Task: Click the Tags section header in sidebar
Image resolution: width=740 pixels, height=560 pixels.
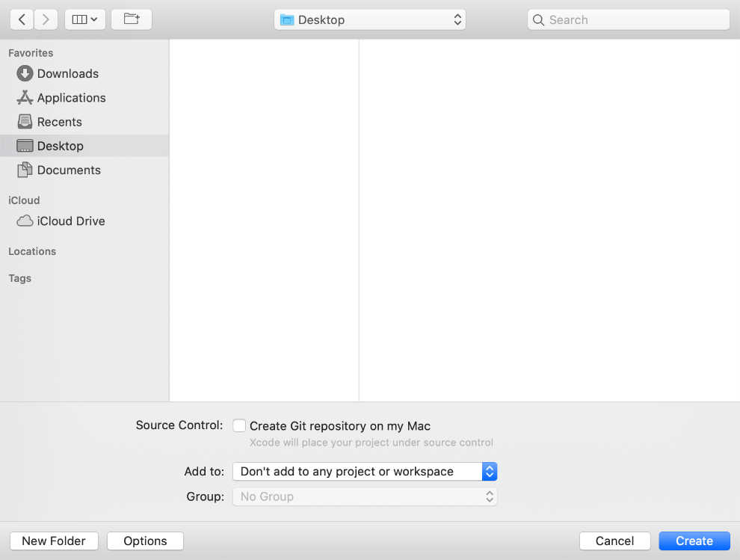Action: tap(20, 278)
